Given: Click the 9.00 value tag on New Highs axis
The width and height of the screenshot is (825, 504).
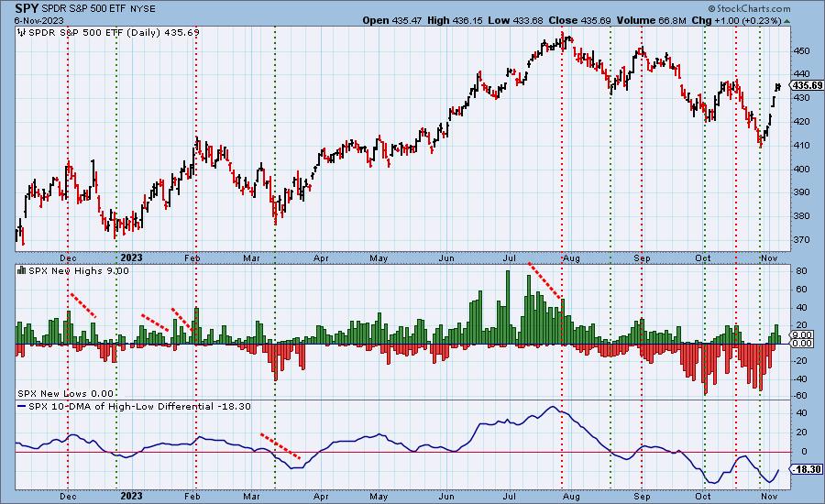Looking at the screenshot, I should tap(802, 334).
